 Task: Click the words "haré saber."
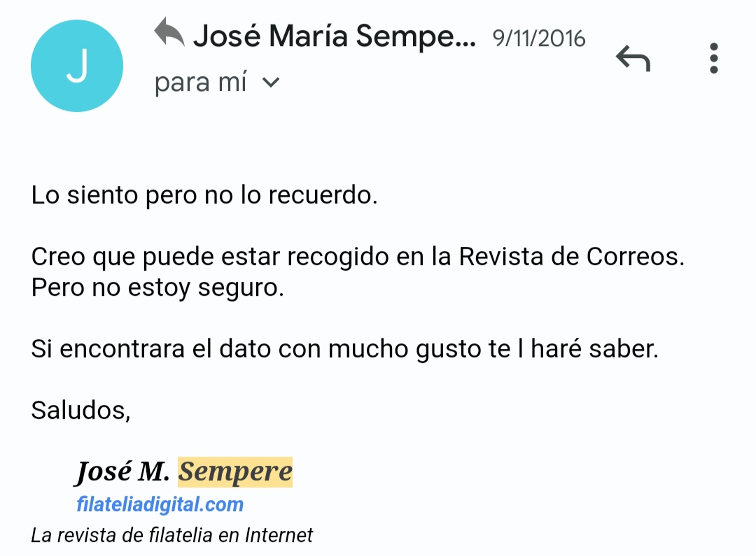[x=594, y=349]
